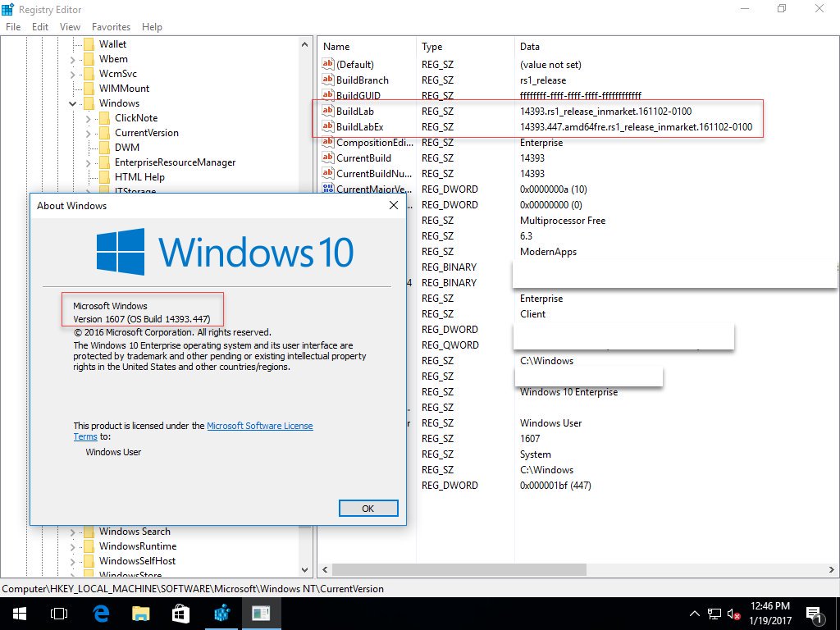The height and width of the screenshot is (630, 840).
Task: Click the horizontal scrollbar left arrow
Action: click(325, 569)
